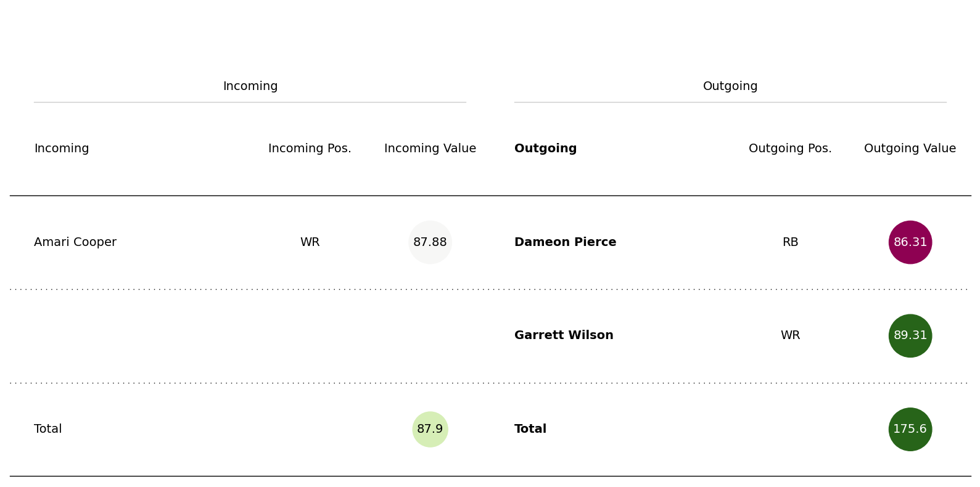The image size is (980, 487).
Task: Click the WR position for Garrett Wilson
Action: pos(790,335)
